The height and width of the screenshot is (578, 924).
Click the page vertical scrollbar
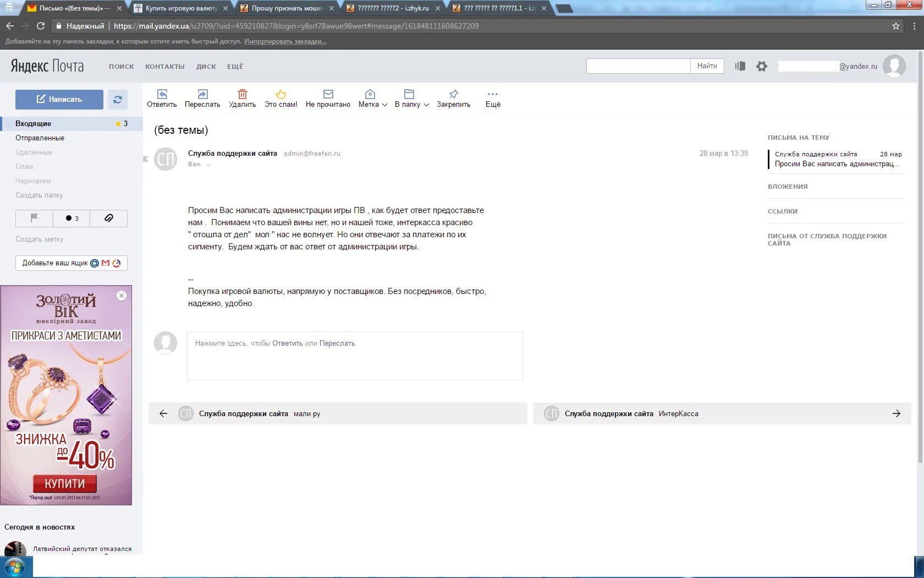click(921, 256)
